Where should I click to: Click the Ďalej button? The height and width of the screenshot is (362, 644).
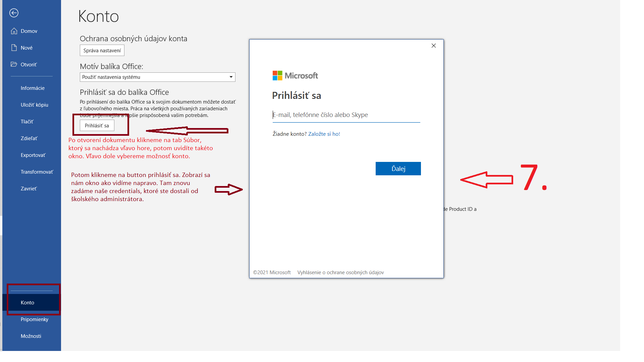(x=398, y=169)
